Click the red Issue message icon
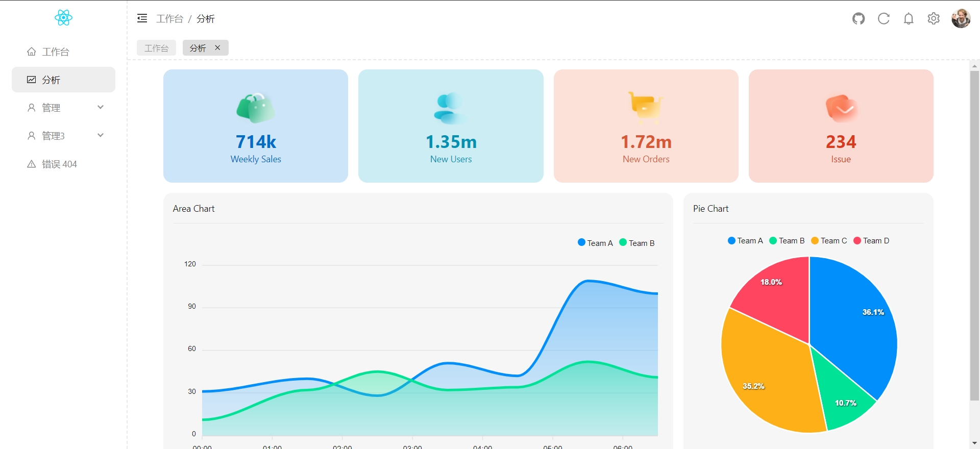Image resolution: width=980 pixels, height=449 pixels. [x=841, y=108]
